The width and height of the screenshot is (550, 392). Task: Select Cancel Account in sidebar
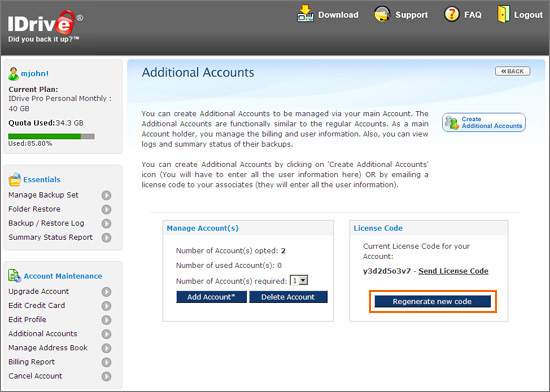click(x=35, y=376)
